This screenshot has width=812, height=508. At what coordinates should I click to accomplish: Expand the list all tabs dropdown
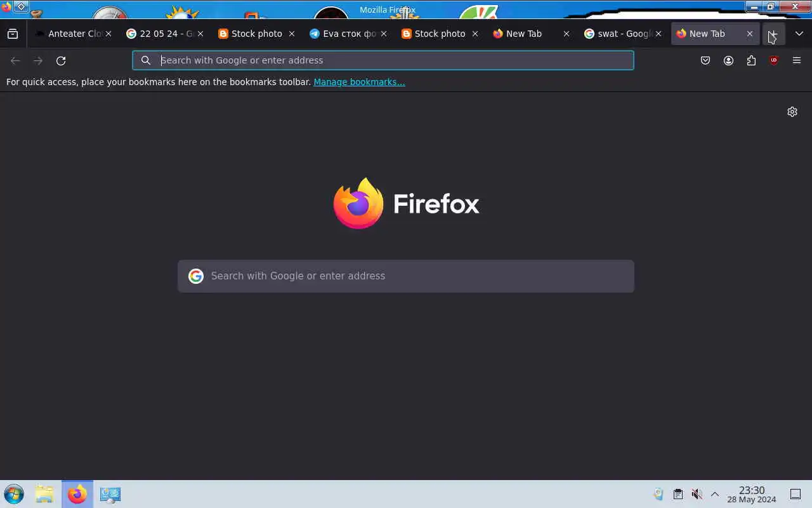799,34
